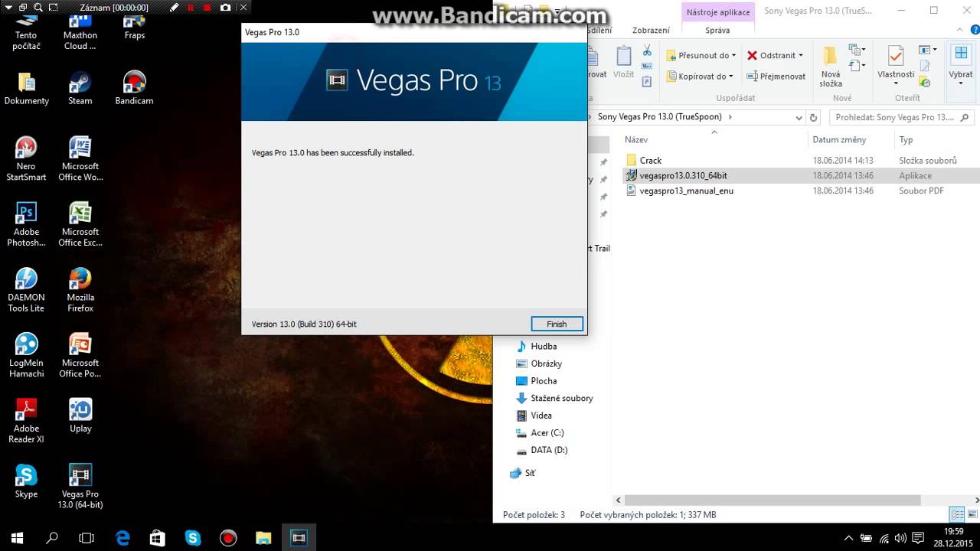
Task: Select the vegaspro13_manual_enu PDF file
Action: [686, 191]
